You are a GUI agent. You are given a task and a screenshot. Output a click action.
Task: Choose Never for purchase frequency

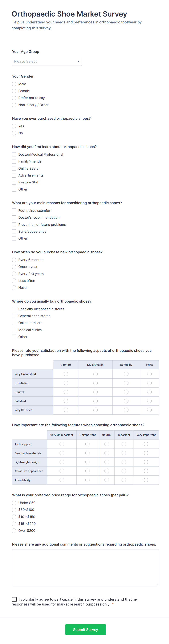14,287
